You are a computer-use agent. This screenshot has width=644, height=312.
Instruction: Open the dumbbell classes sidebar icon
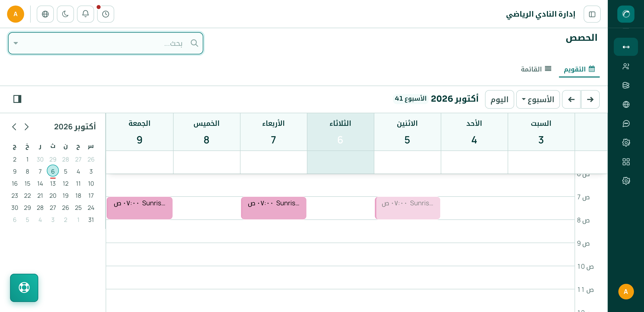pos(626,47)
